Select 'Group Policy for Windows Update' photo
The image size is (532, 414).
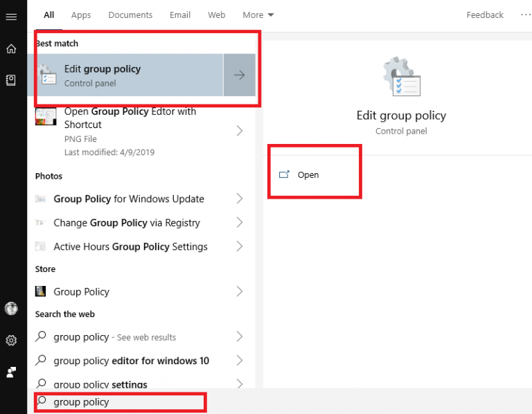click(x=141, y=199)
